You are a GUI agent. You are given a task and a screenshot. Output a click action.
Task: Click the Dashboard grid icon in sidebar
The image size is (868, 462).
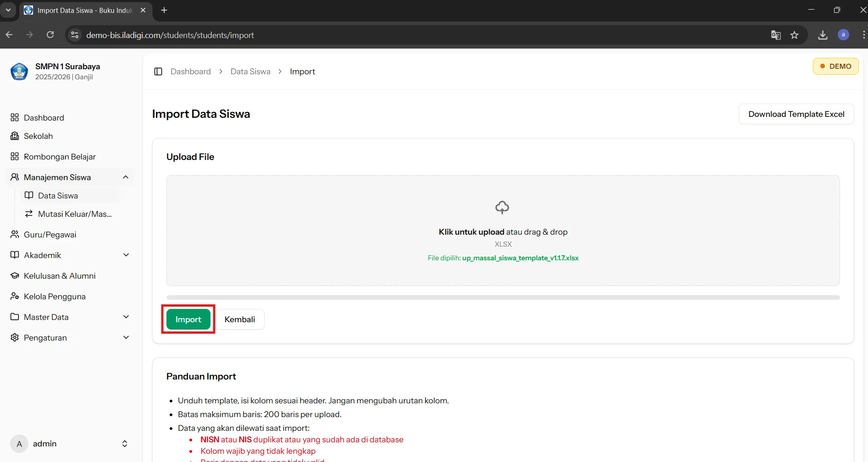(15, 118)
